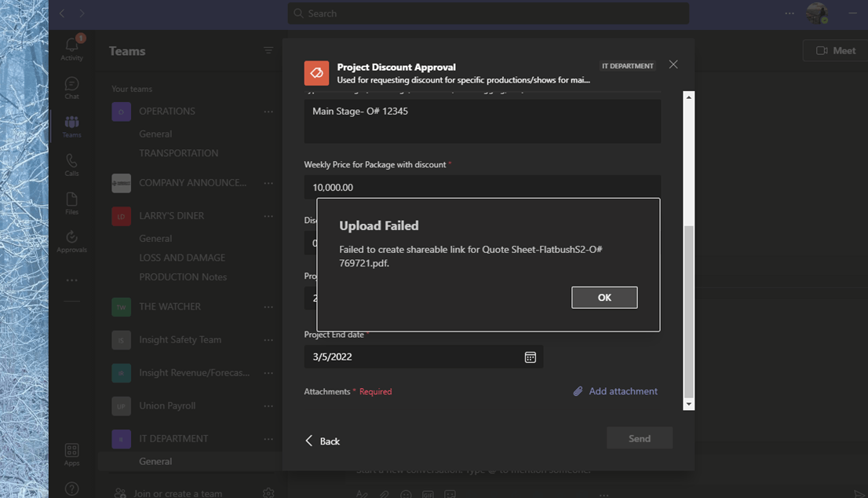868x498 pixels.
Task: Insert a GIF using the GIF icon
Action: [x=428, y=493]
